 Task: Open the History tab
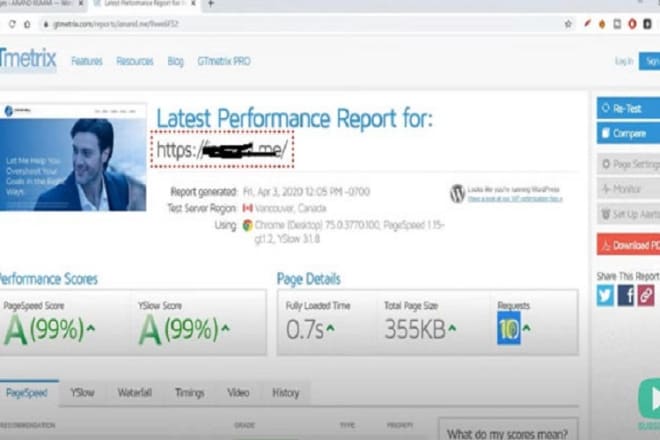point(286,393)
